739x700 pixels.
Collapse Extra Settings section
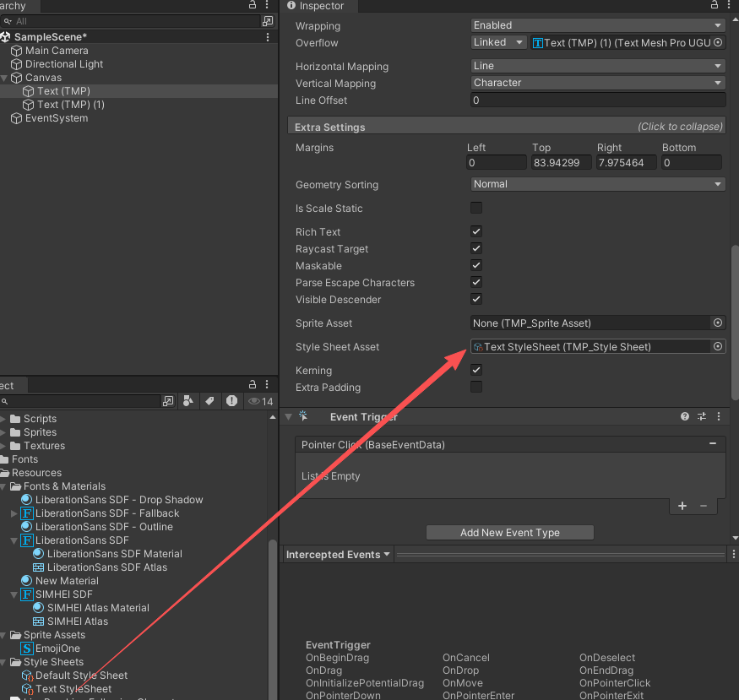(507, 127)
